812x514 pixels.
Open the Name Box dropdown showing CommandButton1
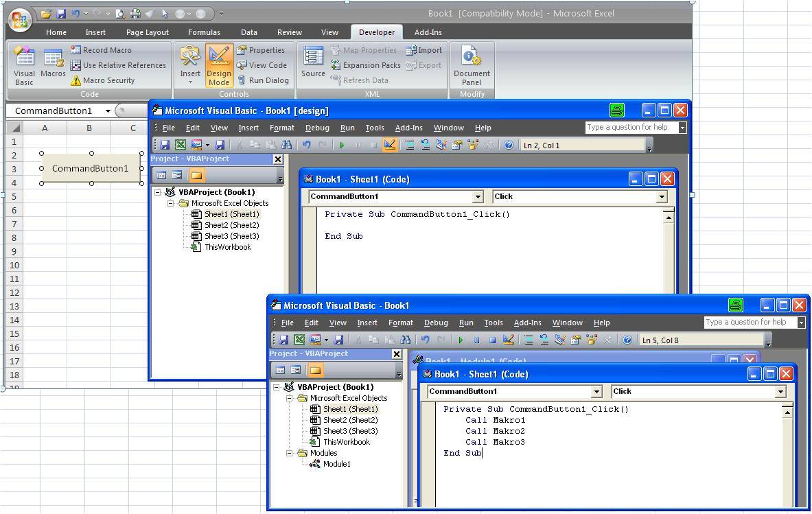point(108,110)
